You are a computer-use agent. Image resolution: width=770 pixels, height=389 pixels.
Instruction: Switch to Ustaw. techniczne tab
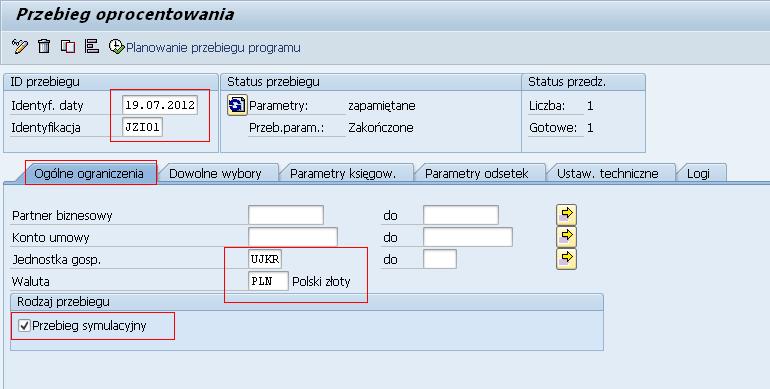(x=607, y=173)
